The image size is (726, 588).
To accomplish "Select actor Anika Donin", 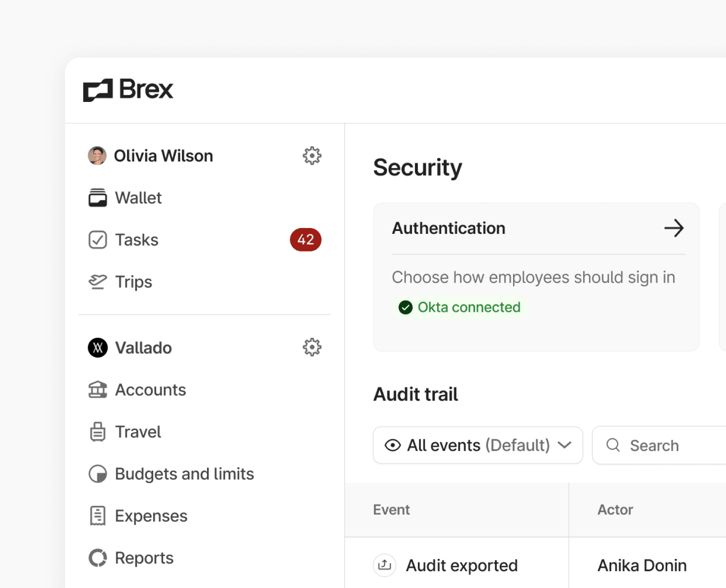I will click(642, 565).
